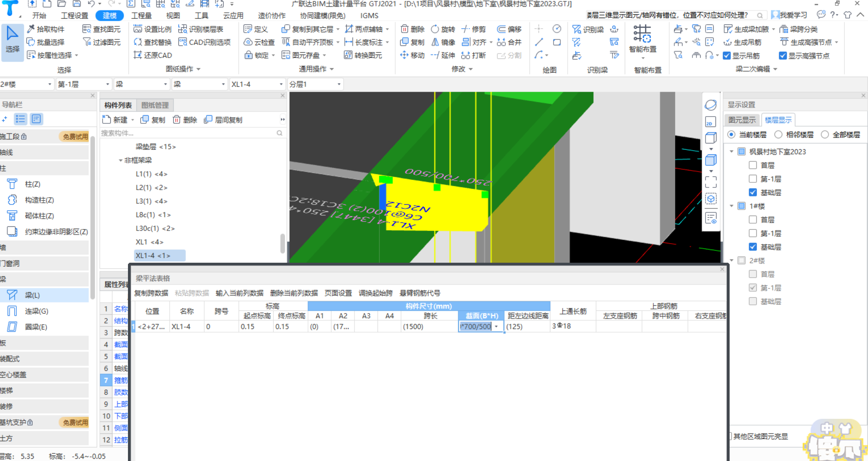Switch to 图元显示 tab
The image size is (868, 461).
click(742, 120)
